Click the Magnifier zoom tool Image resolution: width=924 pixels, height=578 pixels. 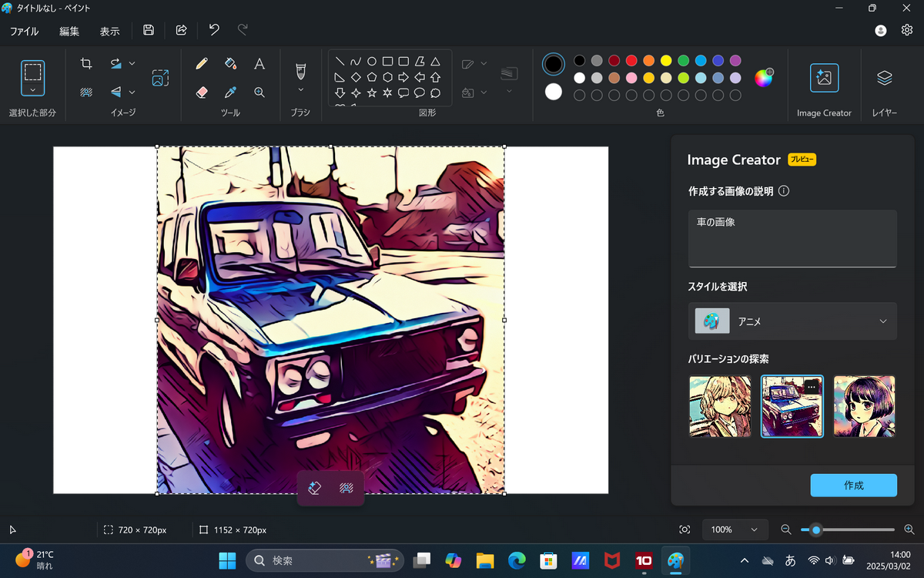click(259, 92)
